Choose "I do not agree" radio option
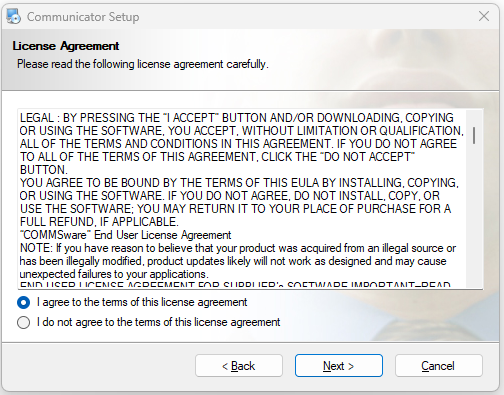The width and height of the screenshot is (504, 395). tap(23, 322)
